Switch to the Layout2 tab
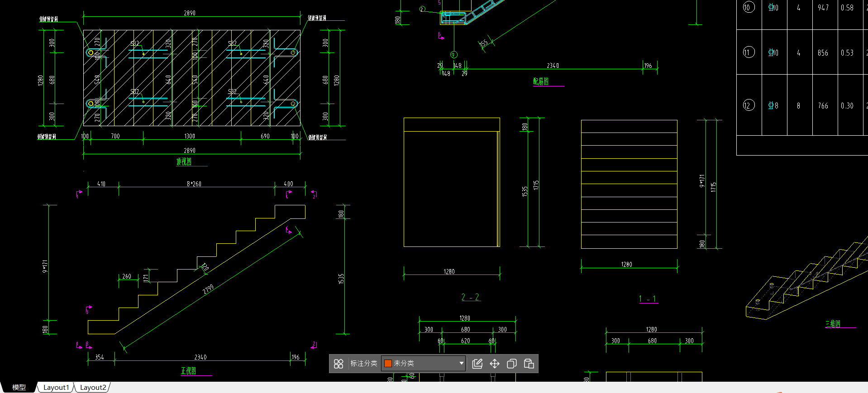The image size is (868, 393). click(x=93, y=387)
